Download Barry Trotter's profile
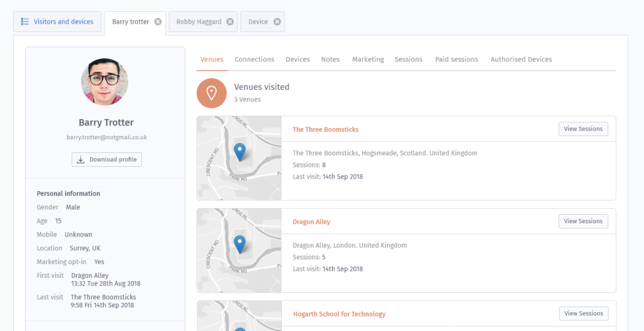 pos(106,160)
